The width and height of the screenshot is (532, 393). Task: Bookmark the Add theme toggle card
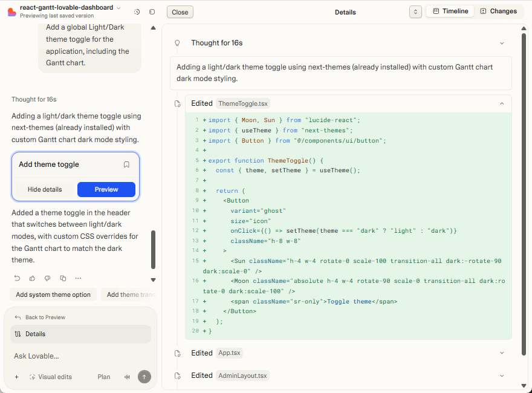(127, 163)
